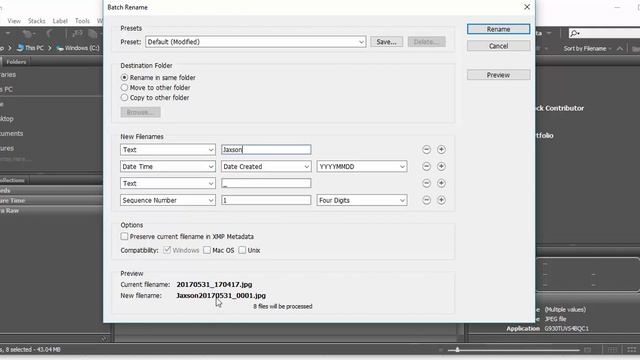Remove the first Text filename row
640x360 pixels.
coord(426,149)
